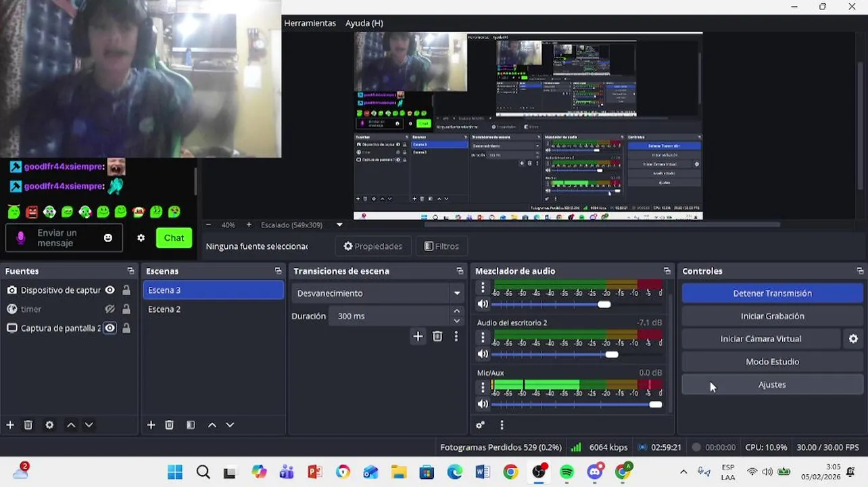Open source properties gear in Fuentes toolbar

pyautogui.click(x=49, y=425)
